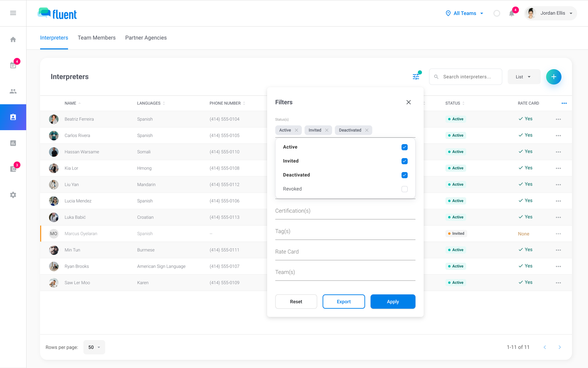The height and width of the screenshot is (368, 588).
Task: Close the Filters panel with X
Action: coord(409,102)
